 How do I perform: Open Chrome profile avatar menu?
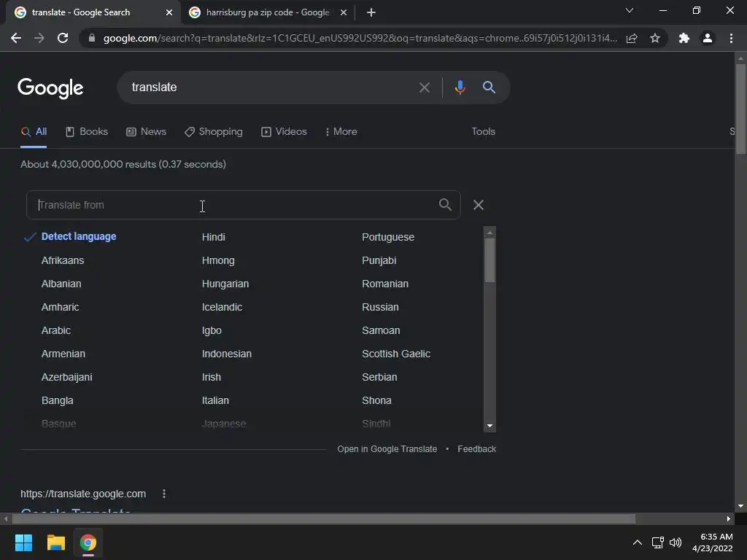708,38
